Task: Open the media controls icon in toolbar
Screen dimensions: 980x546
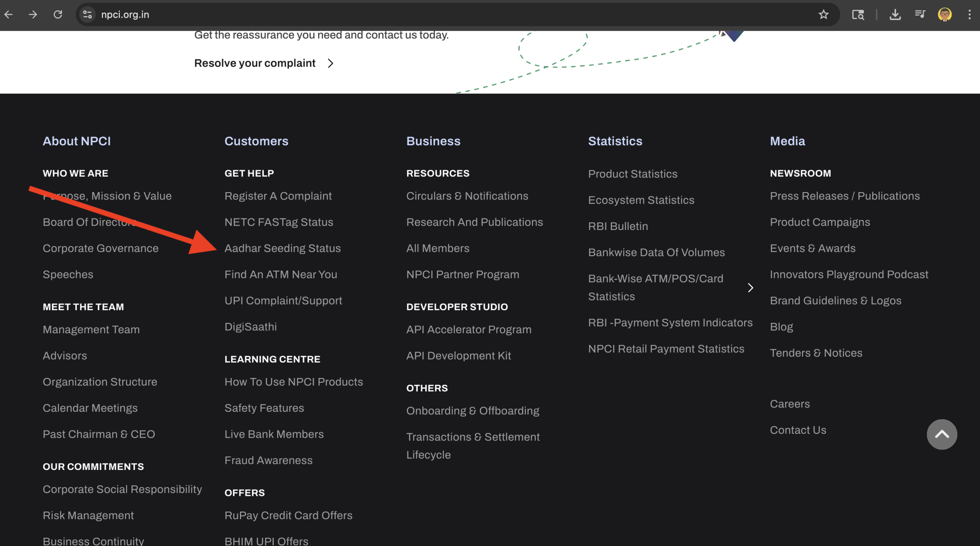Action: point(920,15)
